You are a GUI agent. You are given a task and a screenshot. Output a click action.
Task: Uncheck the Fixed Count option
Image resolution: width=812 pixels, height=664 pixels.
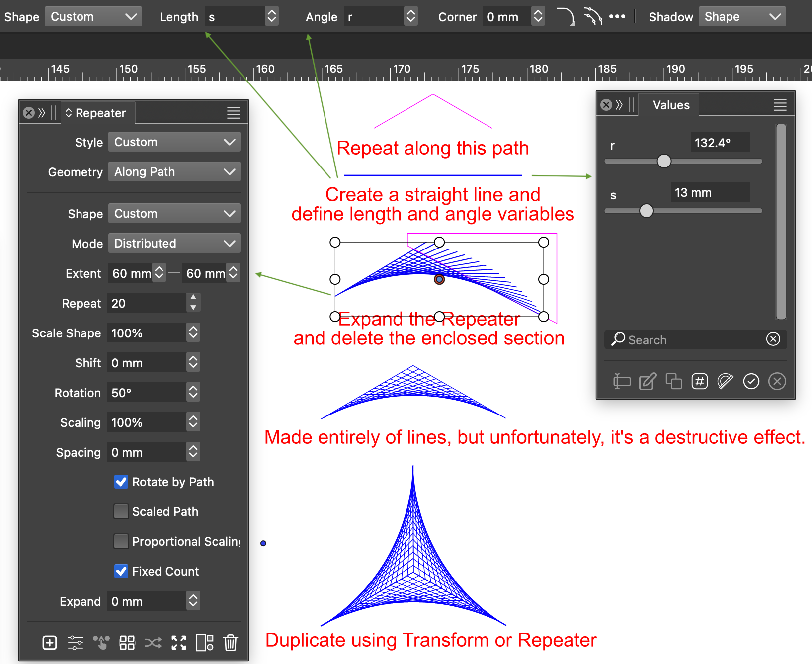121,571
